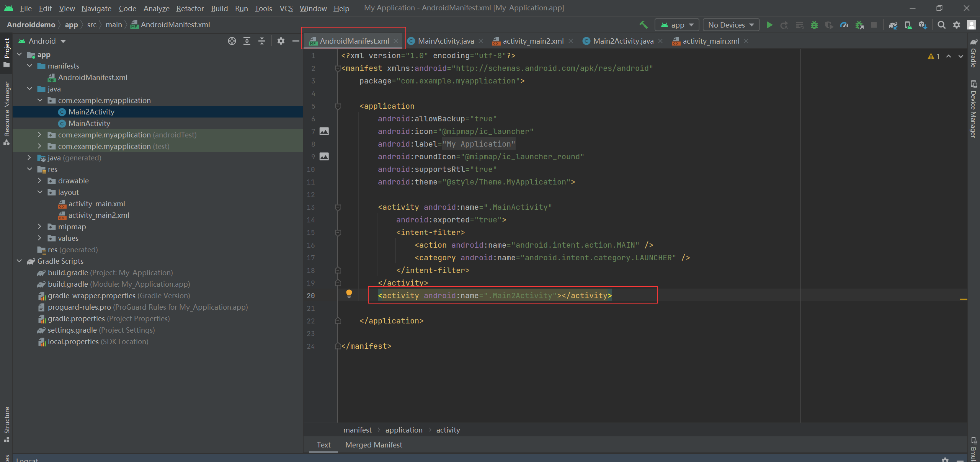Click the yellow warning stripe marker
Image resolution: width=980 pixels, height=462 pixels.
pos(963,299)
